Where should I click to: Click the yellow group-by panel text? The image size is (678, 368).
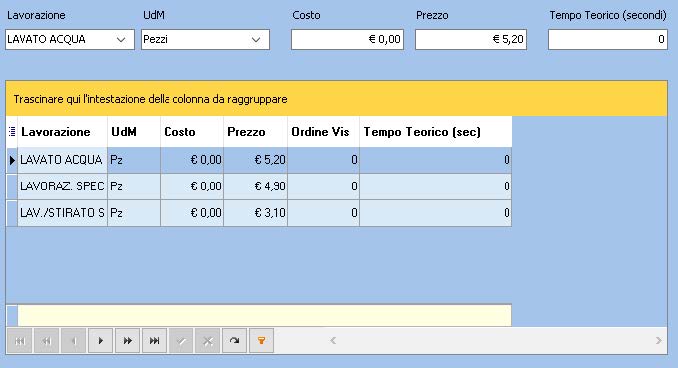point(150,99)
